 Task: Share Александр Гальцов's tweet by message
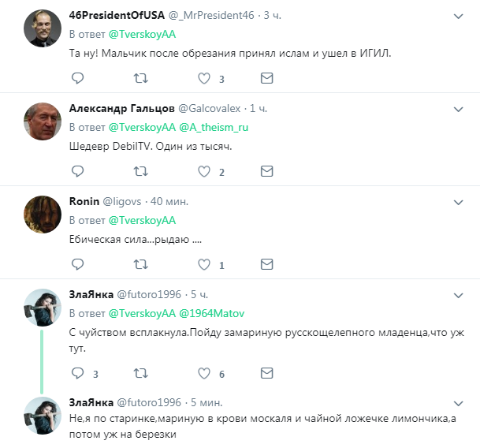click(x=266, y=171)
